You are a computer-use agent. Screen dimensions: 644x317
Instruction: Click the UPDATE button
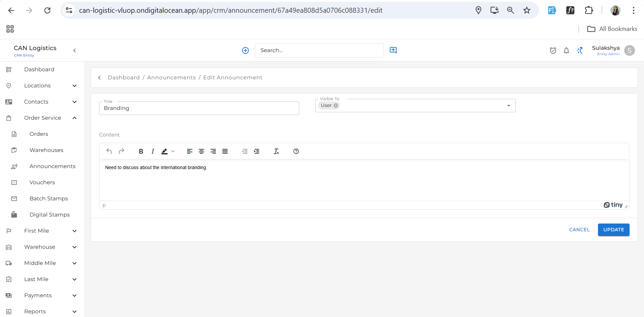coord(613,230)
